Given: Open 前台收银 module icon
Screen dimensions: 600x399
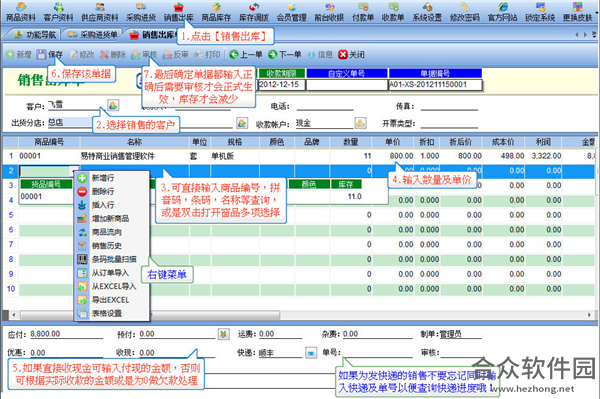Looking at the screenshot, I should point(329,11).
